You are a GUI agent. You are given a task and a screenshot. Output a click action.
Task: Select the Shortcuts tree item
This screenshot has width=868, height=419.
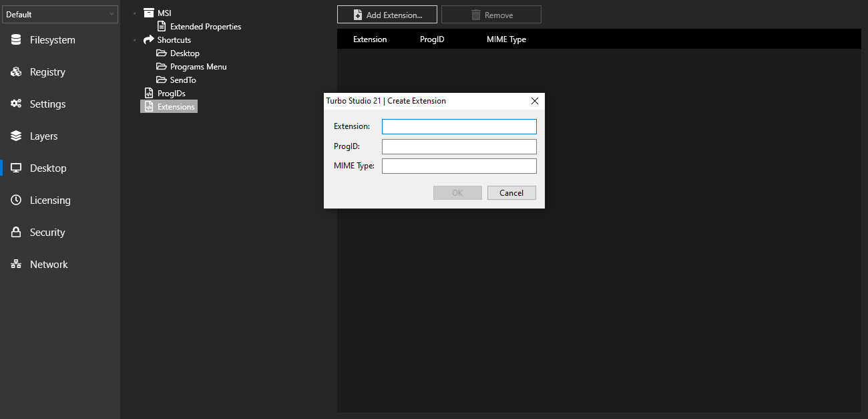point(174,40)
